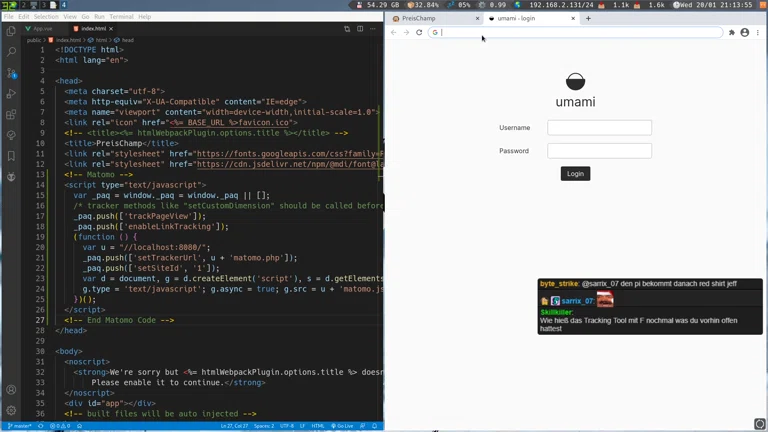The height and width of the screenshot is (432, 768).
Task: Open the Source Control view
Action: (11, 73)
